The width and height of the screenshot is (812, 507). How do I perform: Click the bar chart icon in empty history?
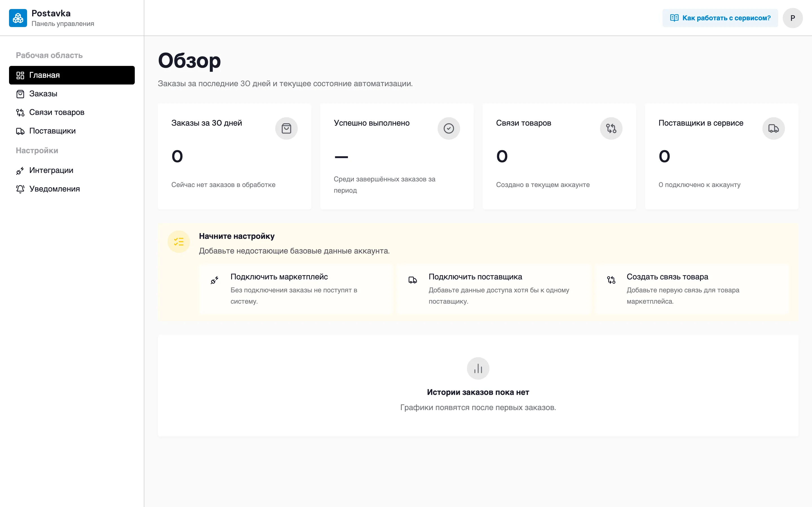478,368
